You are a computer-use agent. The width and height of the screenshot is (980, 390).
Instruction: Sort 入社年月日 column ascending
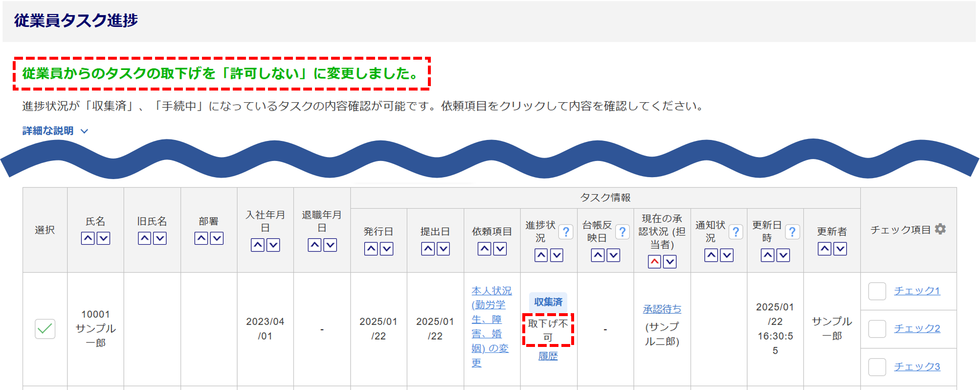258,245
